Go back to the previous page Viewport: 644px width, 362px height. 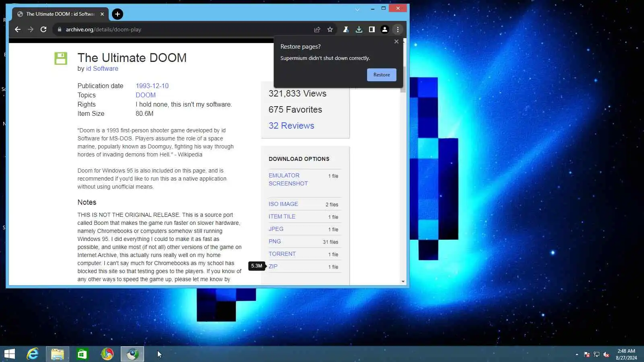pyautogui.click(x=18, y=29)
